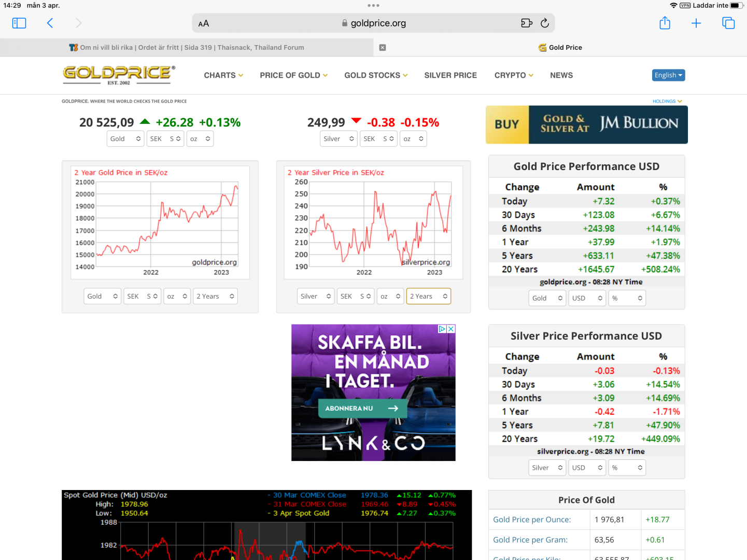Reload the goldprice.org page
747x560 pixels.
[544, 23]
